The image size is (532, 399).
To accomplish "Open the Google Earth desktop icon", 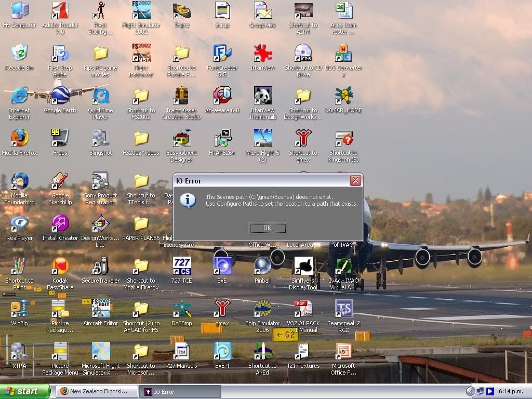I will pos(60,97).
